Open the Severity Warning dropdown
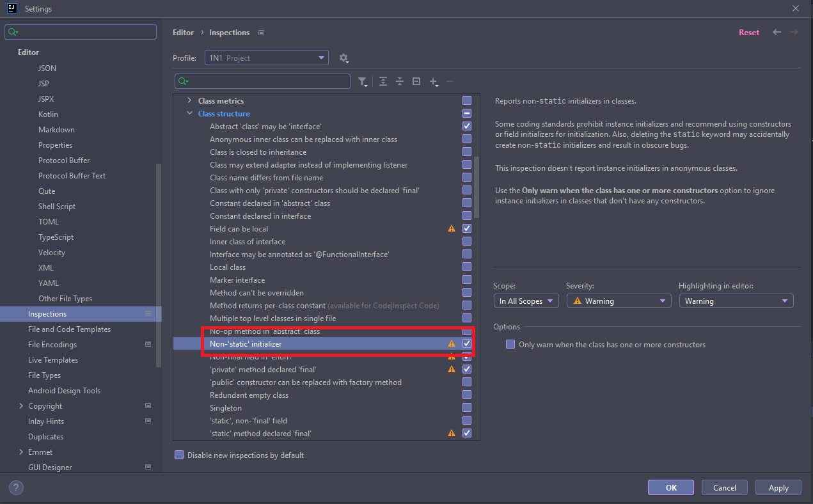The width and height of the screenshot is (813, 504). (619, 301)
